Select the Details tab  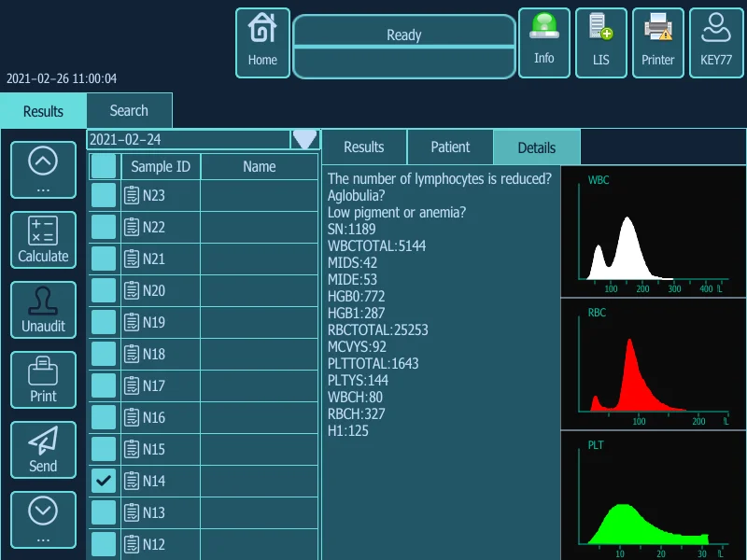click(537, 147)
